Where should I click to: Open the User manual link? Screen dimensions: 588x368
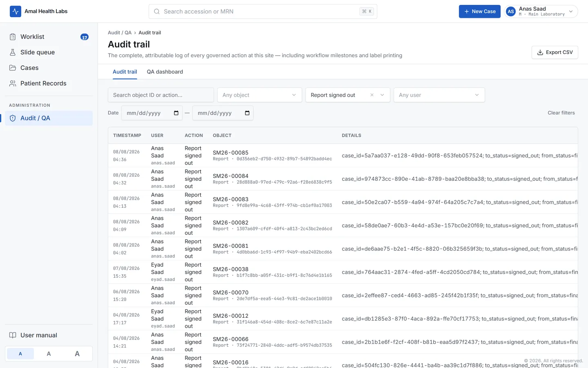pos(49,335)
